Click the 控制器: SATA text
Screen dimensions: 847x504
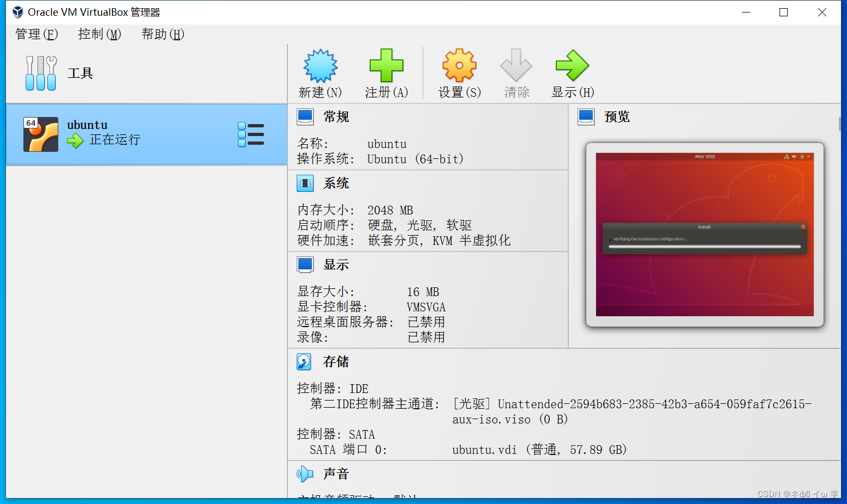coord(336,434)
